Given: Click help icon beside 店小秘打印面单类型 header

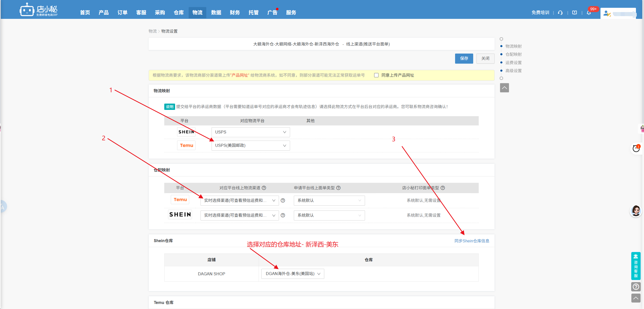Looking at the screenshot, I should (x=443, y=188).
